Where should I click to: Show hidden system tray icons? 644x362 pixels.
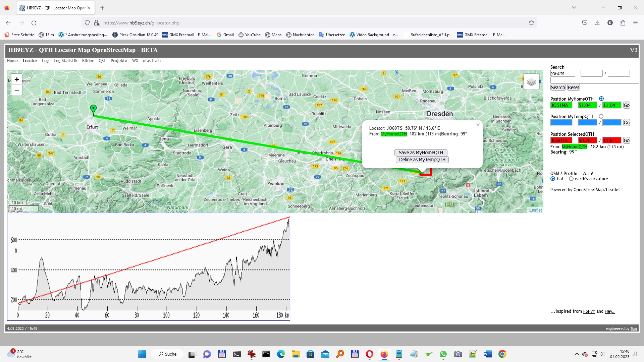click(x=577, y=354)
